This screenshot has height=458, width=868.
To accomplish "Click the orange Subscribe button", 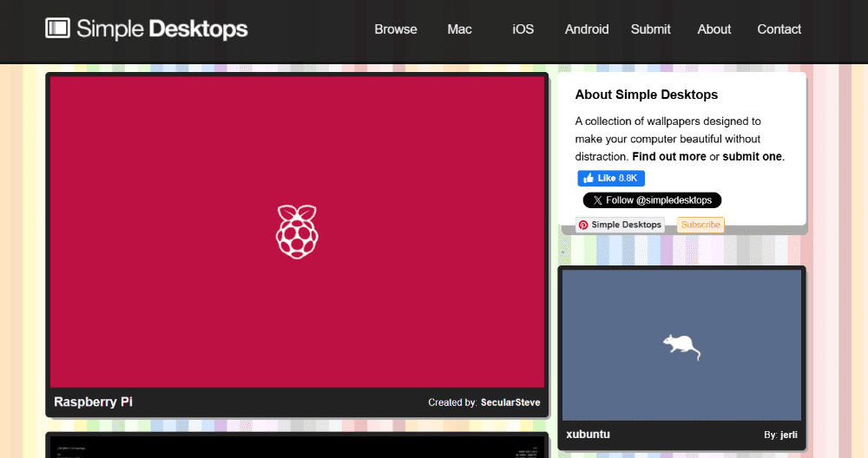I will [700, 225].
